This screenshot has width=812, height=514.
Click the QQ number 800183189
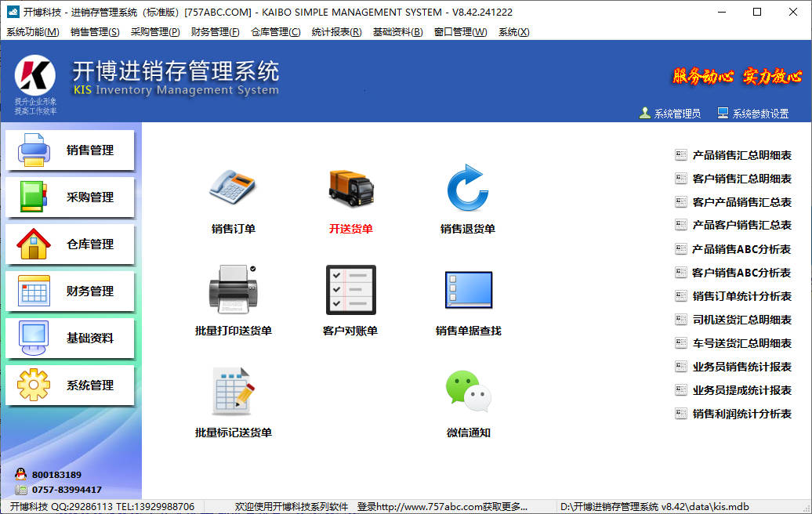pos(56,475)
